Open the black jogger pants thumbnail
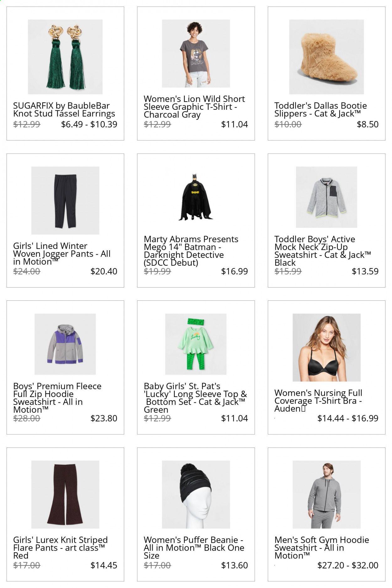Image resolution: width=392 pixels, height=588 pixels. (65, 200)
